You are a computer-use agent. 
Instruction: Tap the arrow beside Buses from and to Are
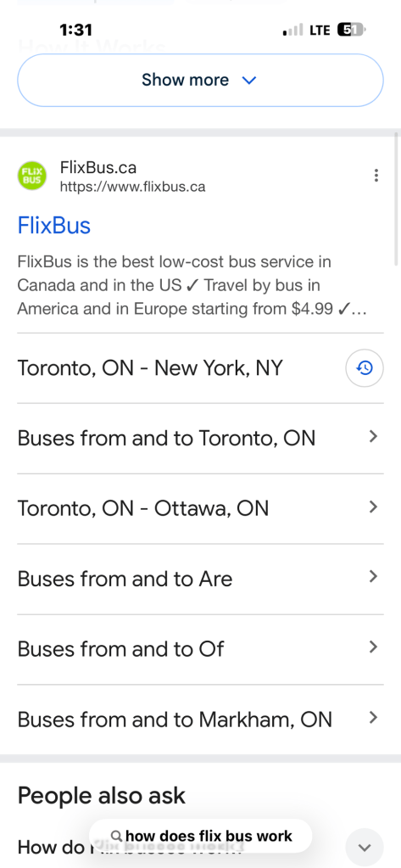click(x=373, y=577)
